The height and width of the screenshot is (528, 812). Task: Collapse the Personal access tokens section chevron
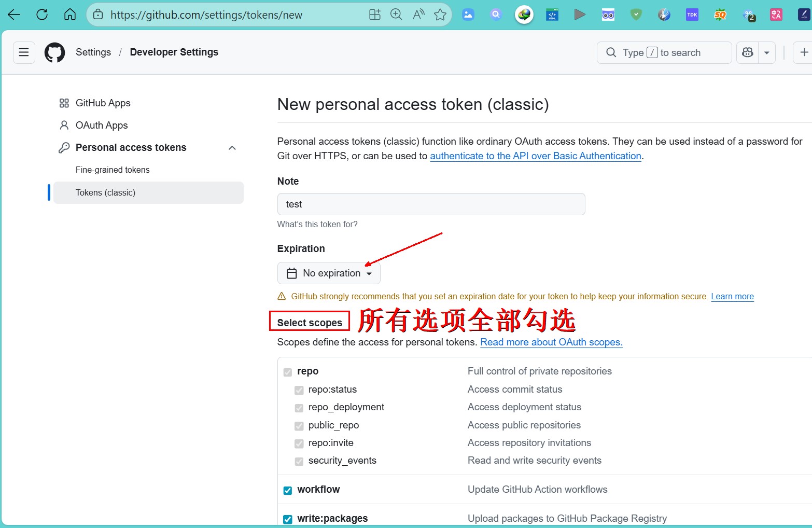[x=232, y=148]
